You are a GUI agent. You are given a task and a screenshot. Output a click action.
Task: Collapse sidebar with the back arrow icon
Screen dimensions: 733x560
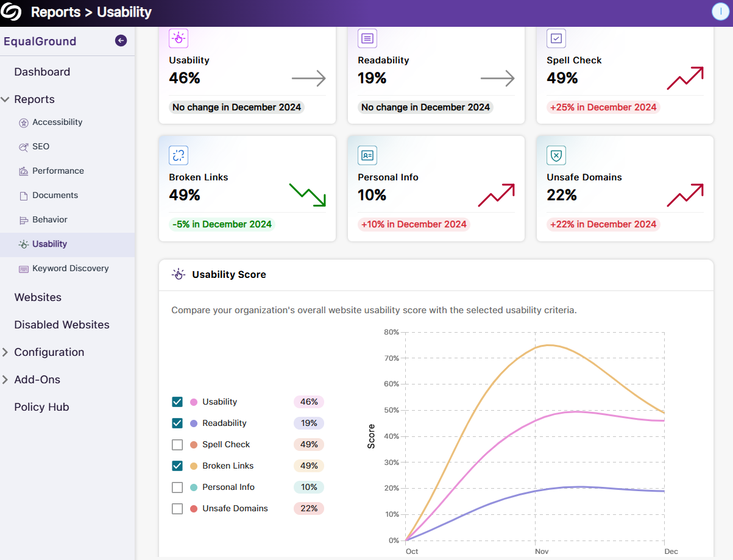point(121,41)
